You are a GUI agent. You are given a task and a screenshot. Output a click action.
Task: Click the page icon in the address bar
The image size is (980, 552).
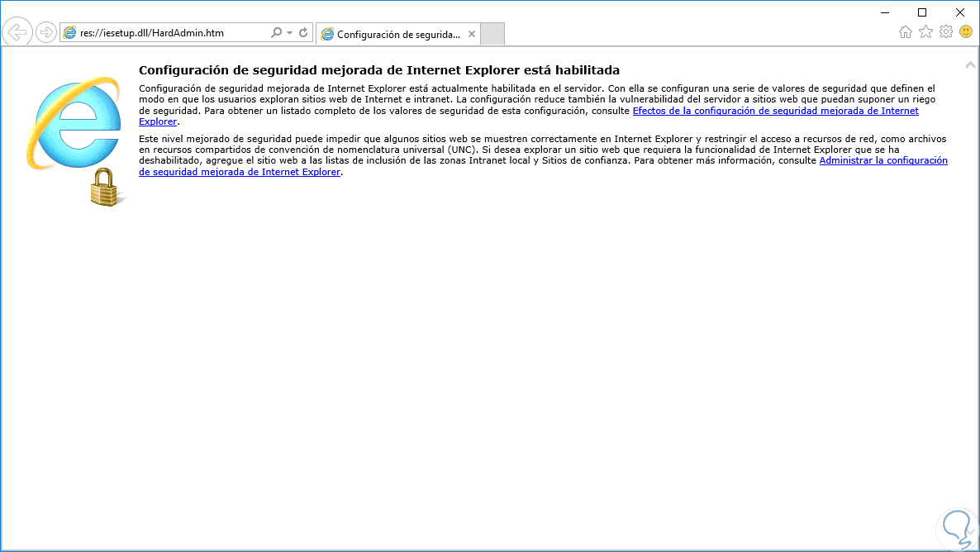pyautogui.click(x=72, y=34)
